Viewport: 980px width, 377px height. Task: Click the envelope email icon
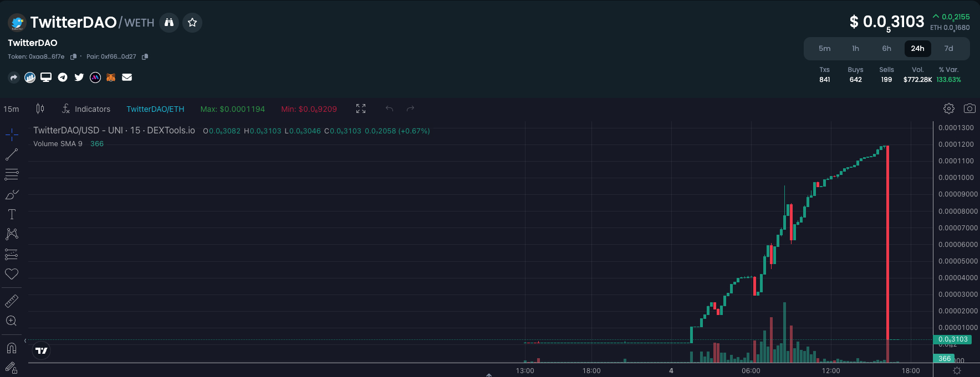coord(127,78)
